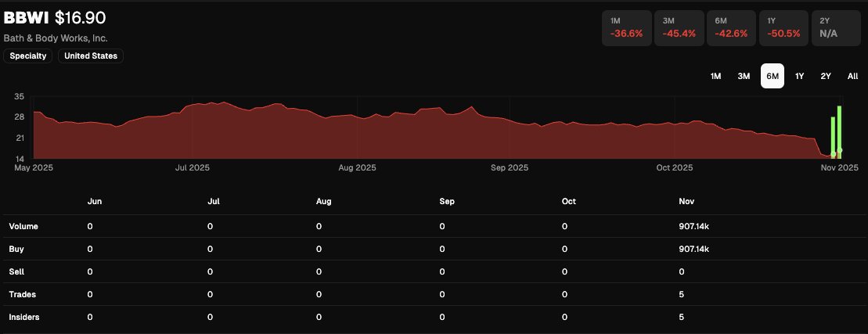
Task: Select the Sep column header
Action: pos(447,201)
